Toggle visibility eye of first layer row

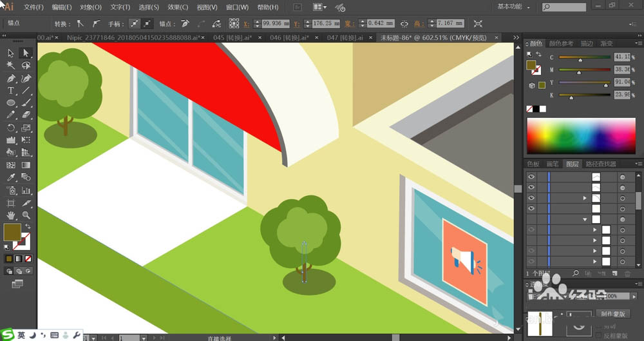(531, 177)
